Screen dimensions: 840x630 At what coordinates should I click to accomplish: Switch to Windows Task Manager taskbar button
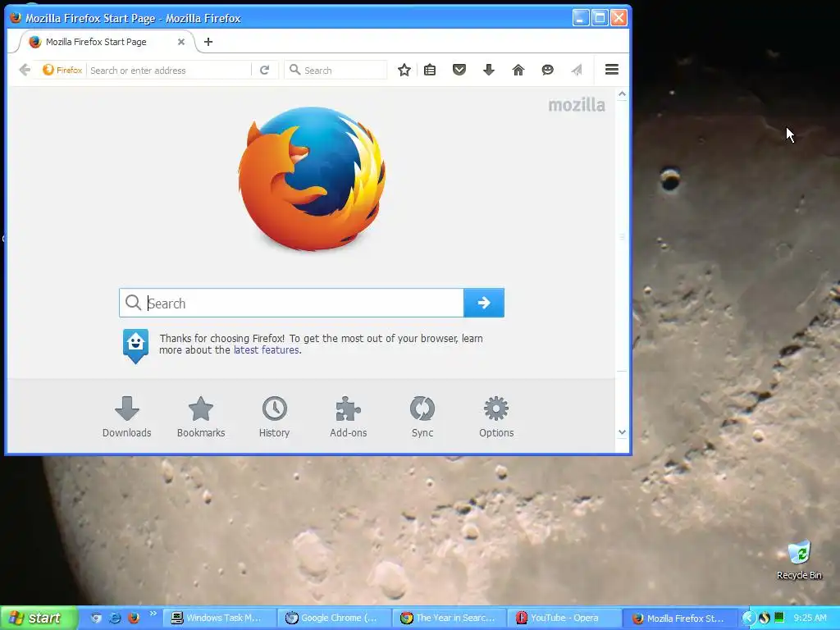[218, 618]
